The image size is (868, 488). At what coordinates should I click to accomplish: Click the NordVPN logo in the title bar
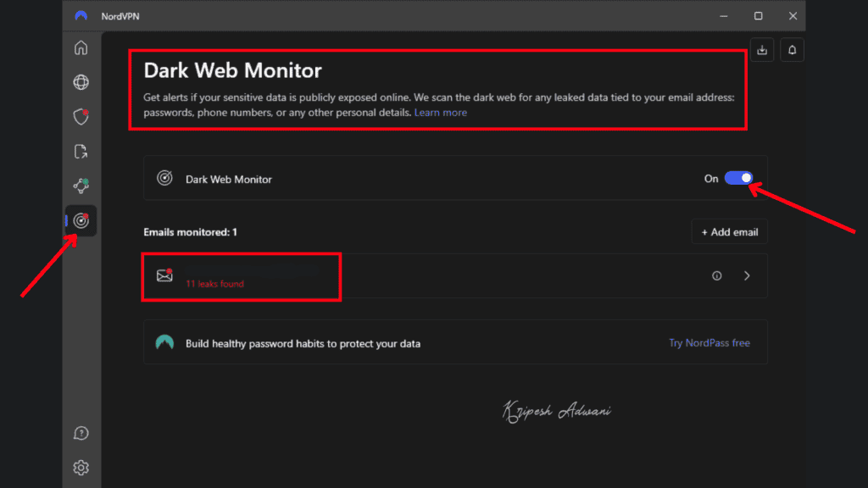click(81, 15)
